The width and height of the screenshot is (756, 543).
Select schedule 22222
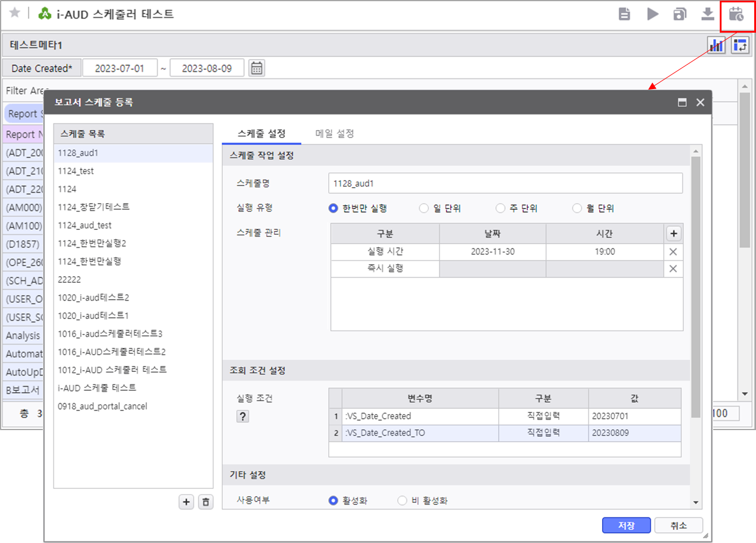coord(133,279)
